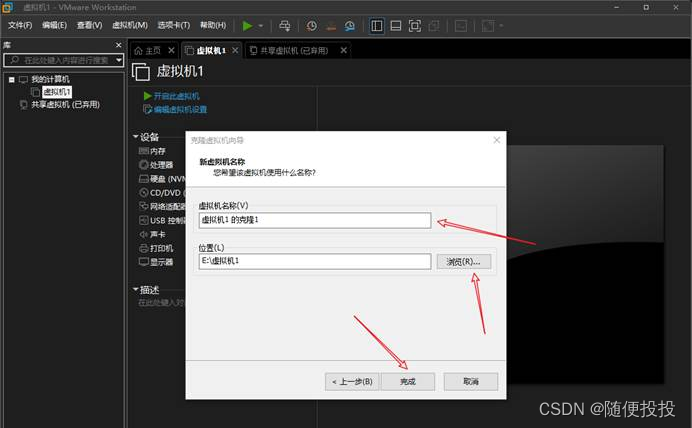Select 虚拟机1 in the library tree
Image resolution: width=692 pixels, height=428 pixels.
[x=57, y=92]
